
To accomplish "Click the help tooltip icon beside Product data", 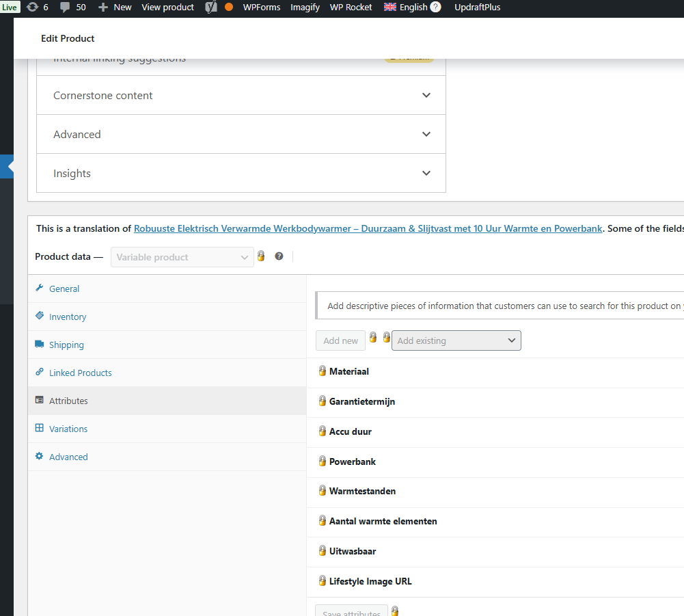I will 279,256.
